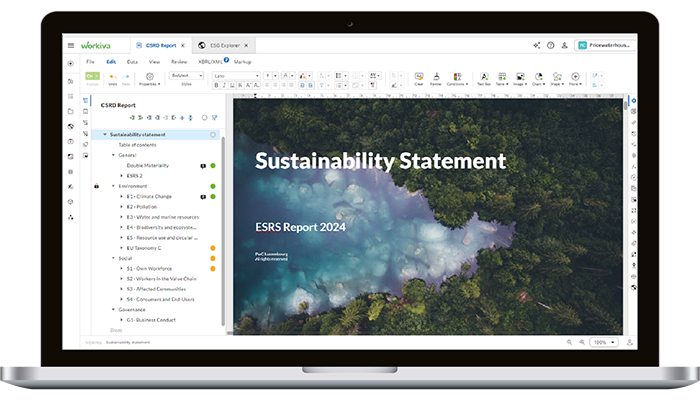Screen dimensions: 700x405
Task: Toggle underline text formatting
Action: tap(234, 87)
